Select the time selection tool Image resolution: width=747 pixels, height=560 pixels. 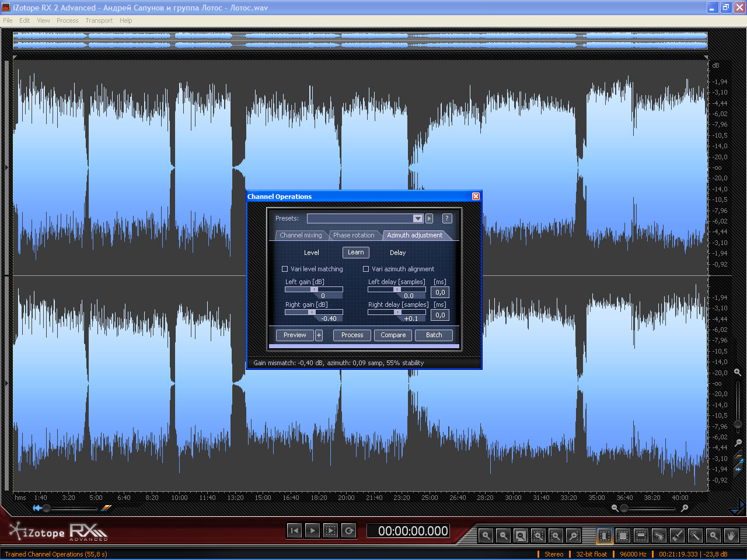coord(605,535)
